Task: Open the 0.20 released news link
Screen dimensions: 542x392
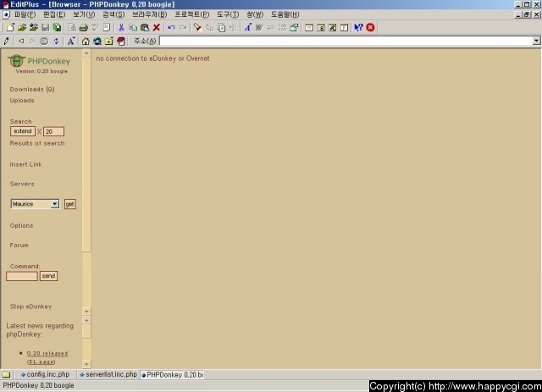Action: pyautogui.click(x=47, y=353)
